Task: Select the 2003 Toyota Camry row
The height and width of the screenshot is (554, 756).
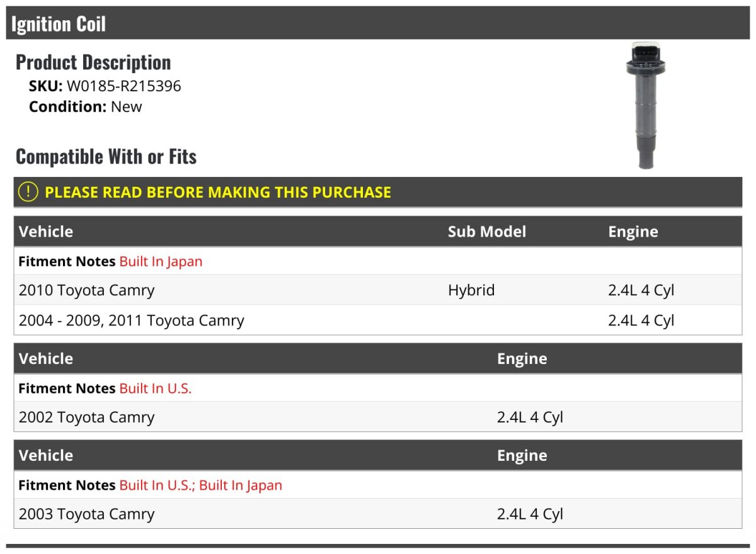Action: pyautogui.click(x=378, y=514)
